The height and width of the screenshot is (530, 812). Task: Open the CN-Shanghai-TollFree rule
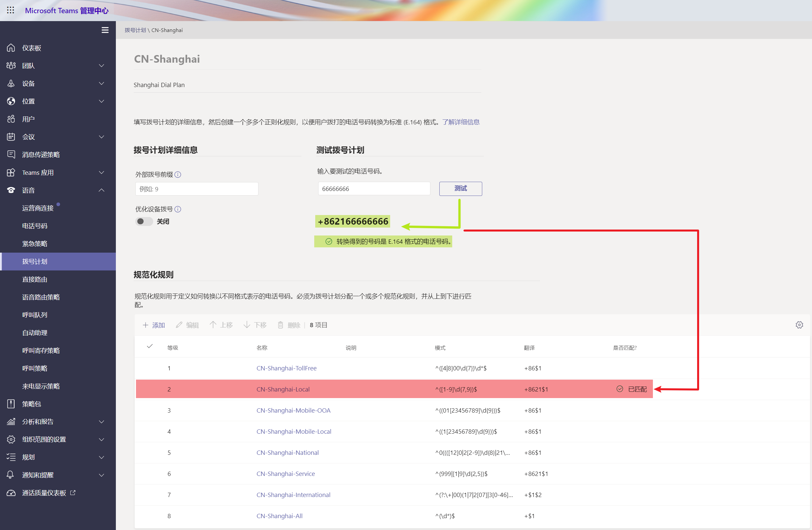[x=286, y=368]
